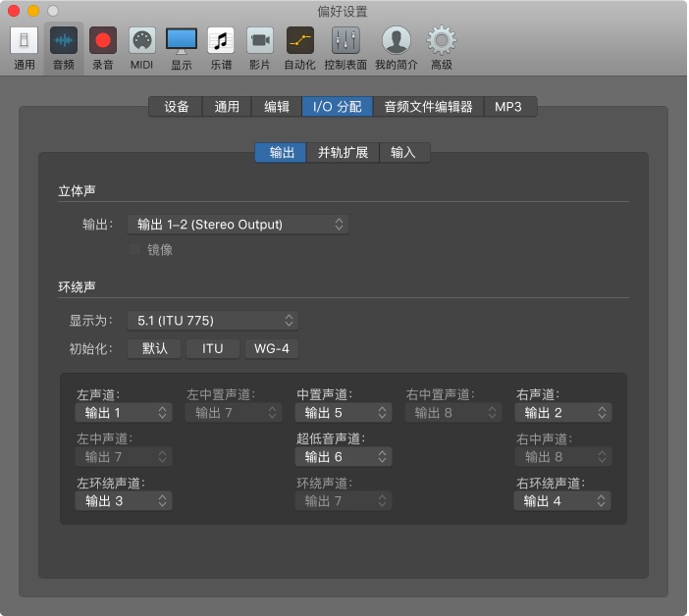
Task: Click the 偏好设置 window title
Action: 343,12
